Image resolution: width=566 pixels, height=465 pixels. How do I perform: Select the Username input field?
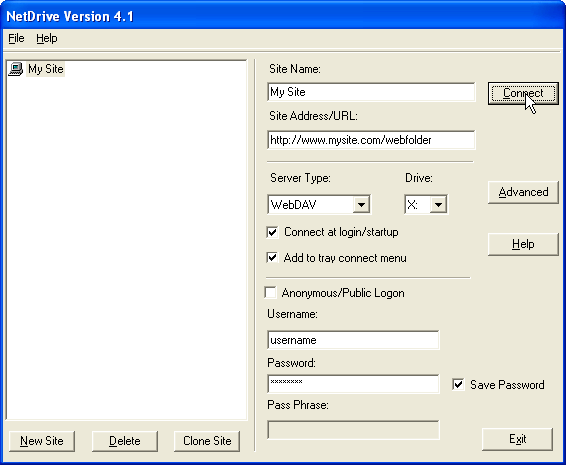(x=353, y=340)
